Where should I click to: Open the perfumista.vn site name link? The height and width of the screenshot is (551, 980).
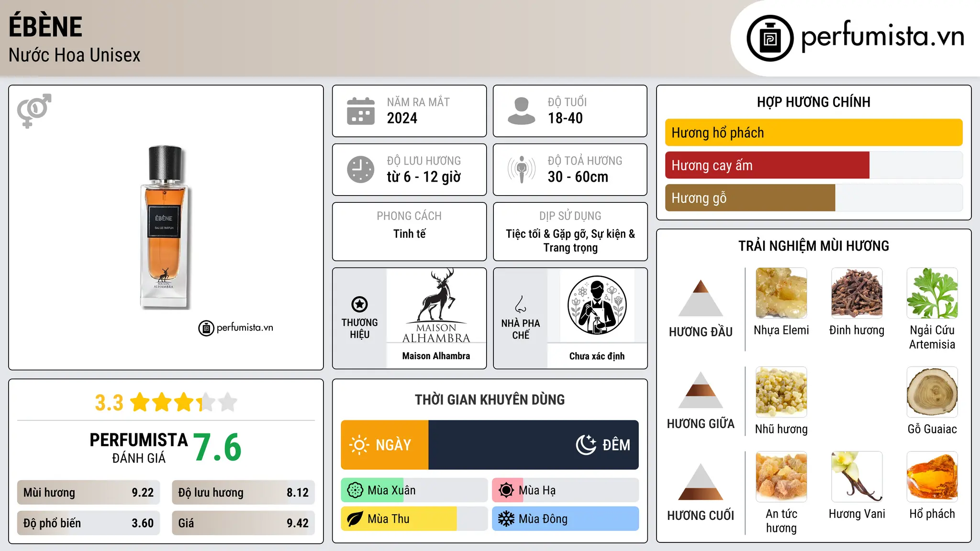point(883,36)
